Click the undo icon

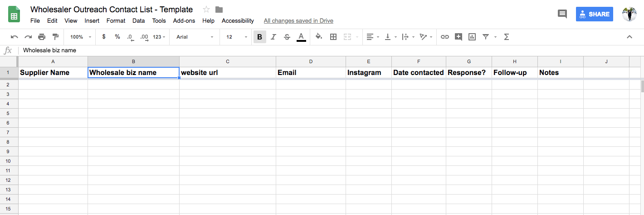tap(15, 37)
